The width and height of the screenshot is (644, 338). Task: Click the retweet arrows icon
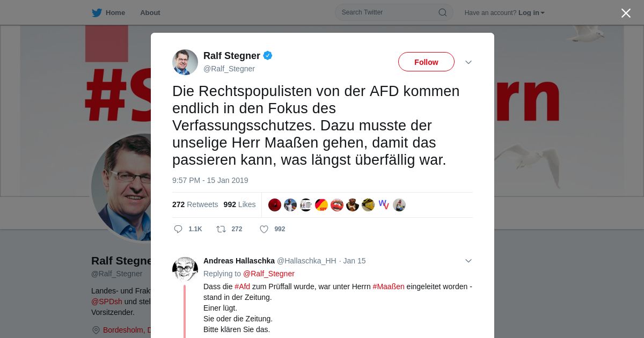click(221, 229)
